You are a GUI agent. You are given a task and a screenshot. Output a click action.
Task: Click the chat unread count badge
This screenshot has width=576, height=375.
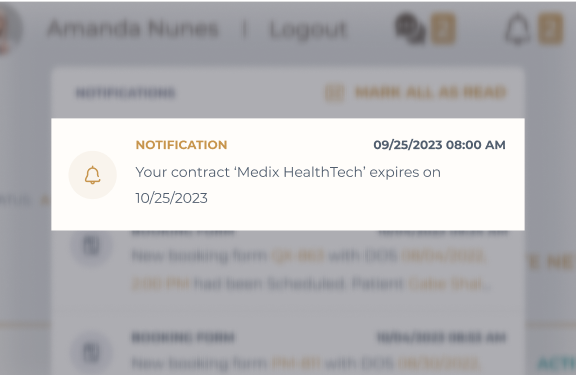[443, 29]
